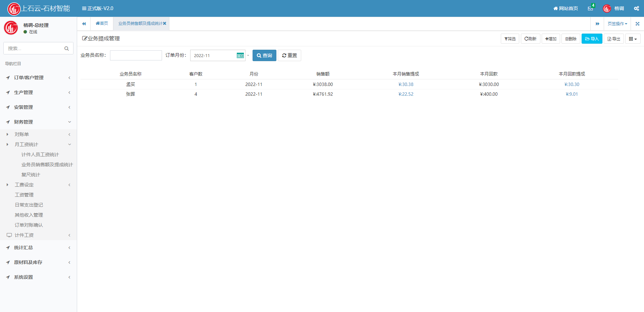The image size is (644, 312).
Task: Click the 业务员名称 input field
Action: [x=136, y=55]
